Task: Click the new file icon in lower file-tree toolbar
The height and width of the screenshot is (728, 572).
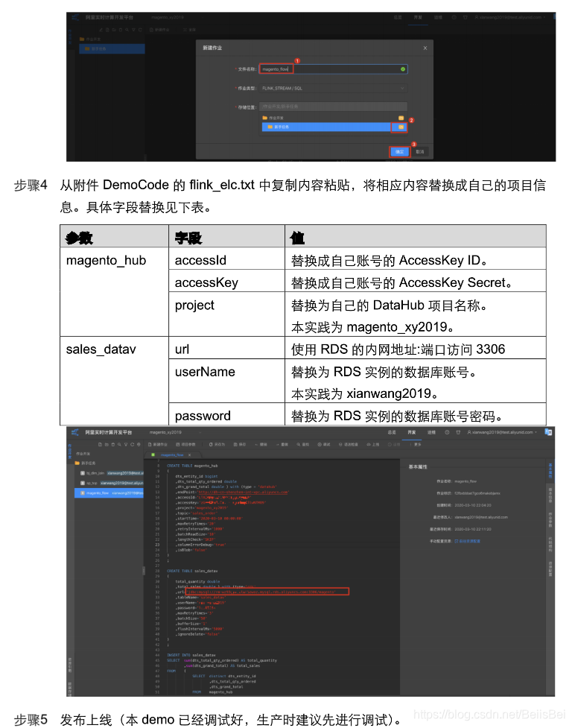Action: click(100, 444)
